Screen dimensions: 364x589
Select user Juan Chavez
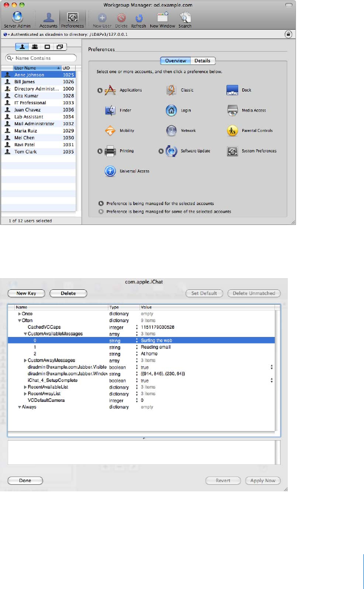pos(38,110)
